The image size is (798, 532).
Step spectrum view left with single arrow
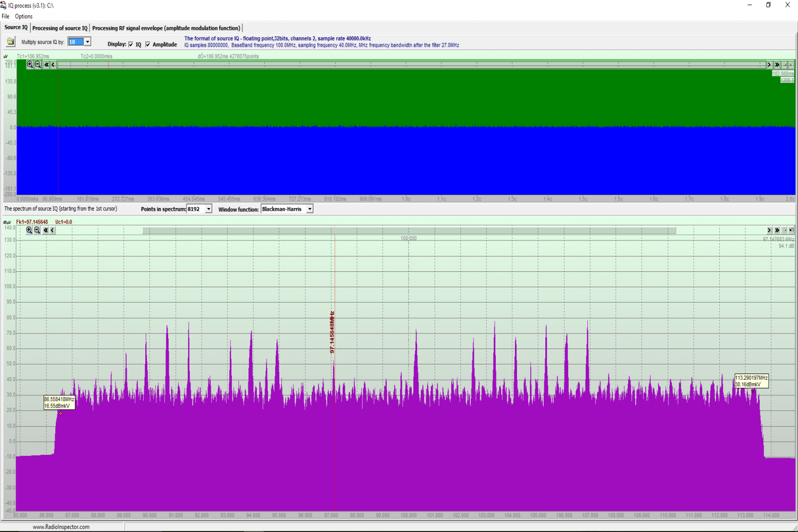[52, 230]
